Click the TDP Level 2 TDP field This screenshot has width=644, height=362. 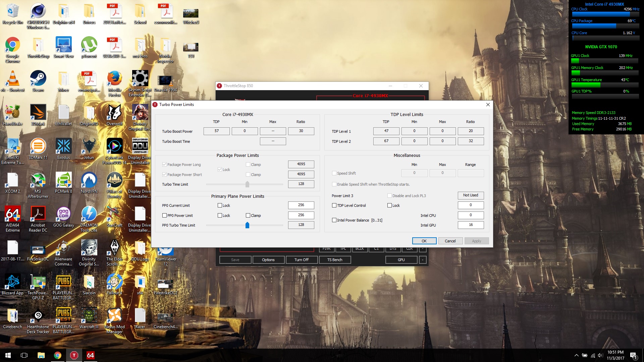click(x=386, y=141)
